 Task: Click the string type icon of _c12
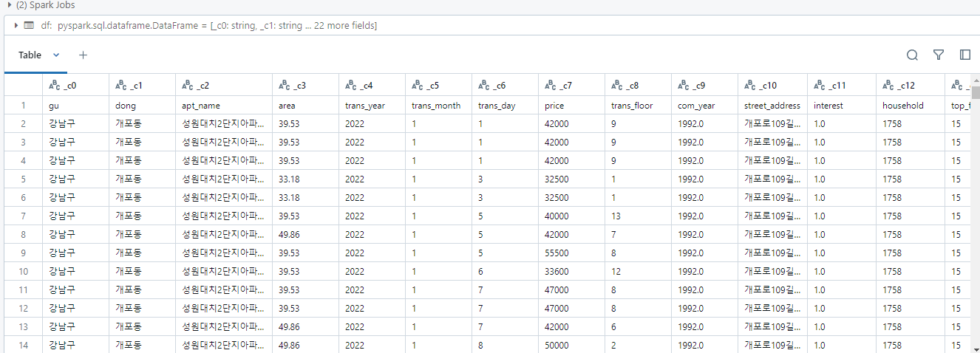pyautogui.click(x=888, y=86)
